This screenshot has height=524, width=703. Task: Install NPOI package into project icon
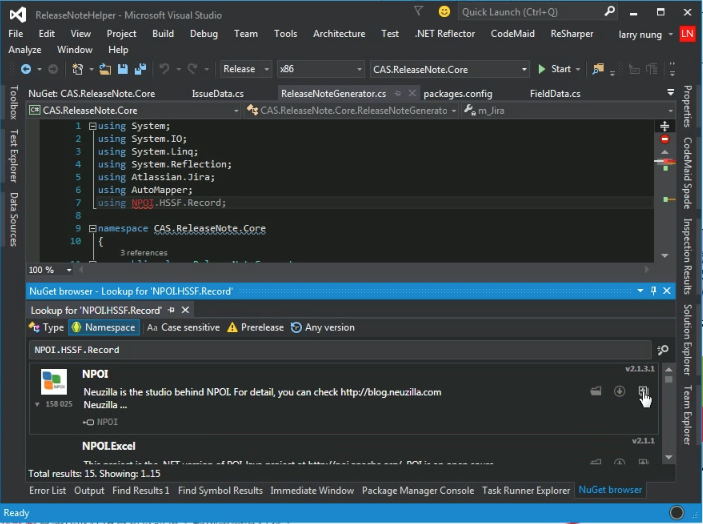click(643, 391)
